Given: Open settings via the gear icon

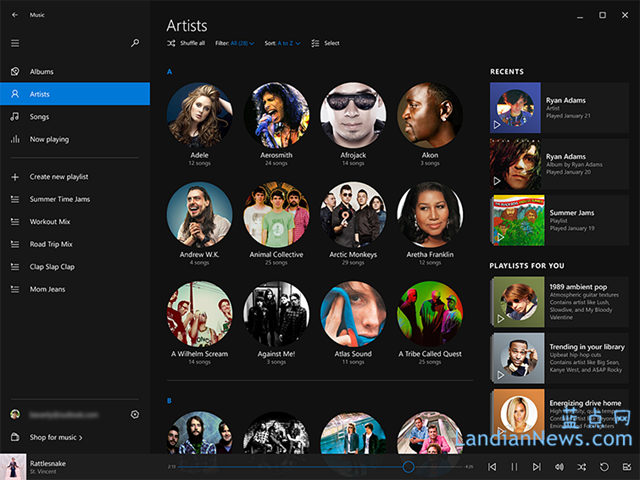Looking at the screenshot, I should (135, 415).
